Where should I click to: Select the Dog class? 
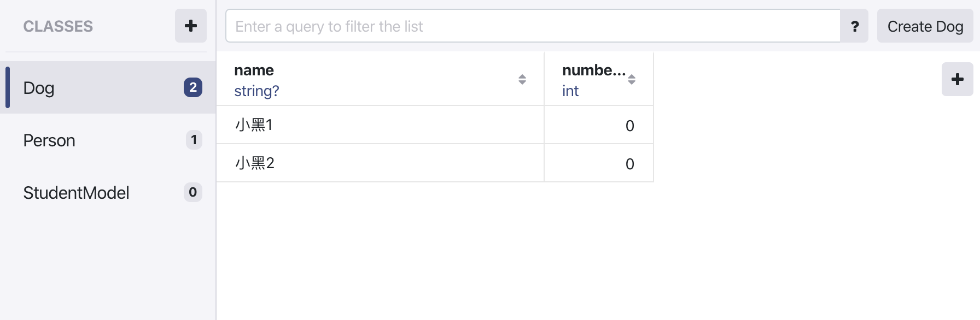(x=108, y=87)
